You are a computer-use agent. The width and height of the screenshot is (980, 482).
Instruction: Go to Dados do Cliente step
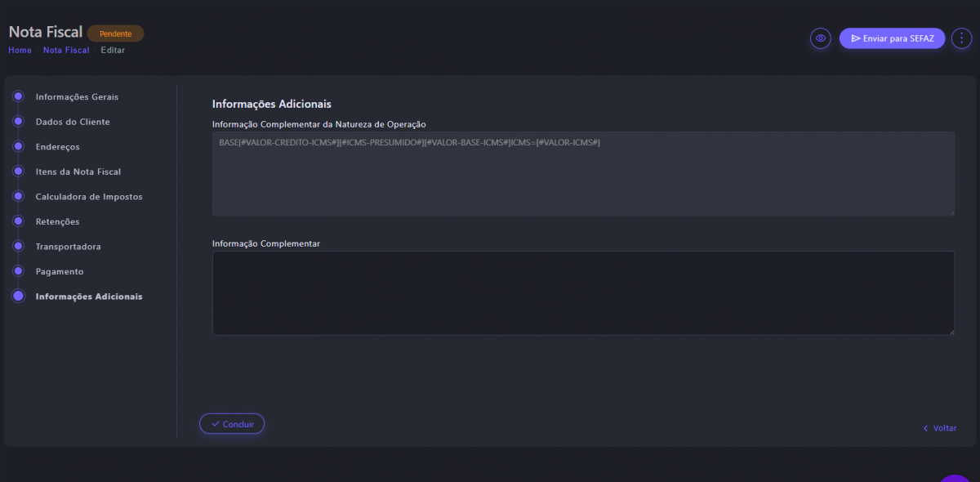73,122
